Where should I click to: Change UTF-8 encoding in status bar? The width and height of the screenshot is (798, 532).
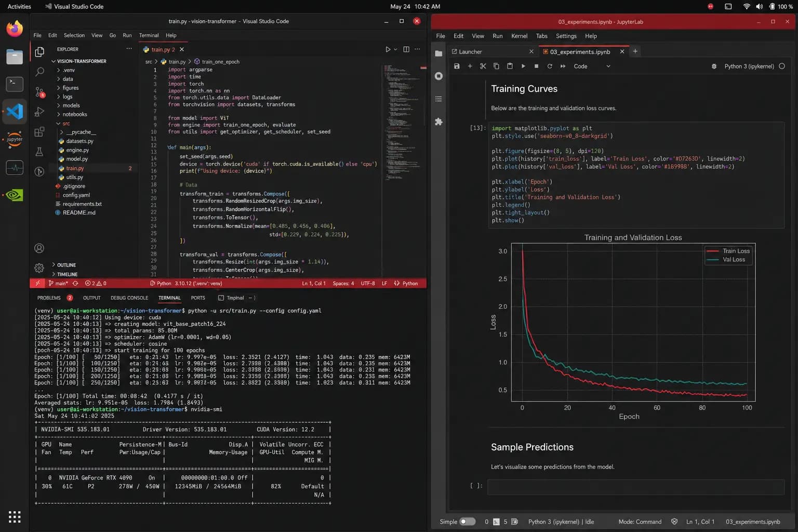pyautogui.click(x=368, y=283)
